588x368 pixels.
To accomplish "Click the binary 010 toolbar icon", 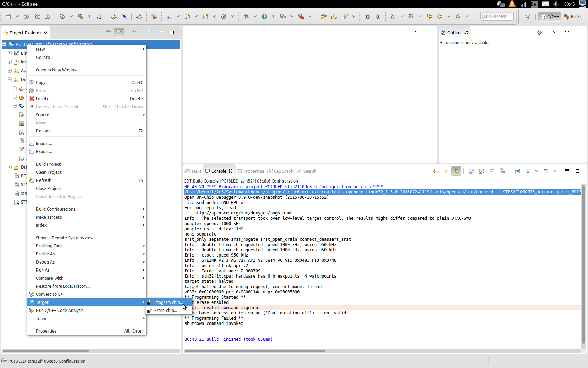I will (x=99, y=16).
